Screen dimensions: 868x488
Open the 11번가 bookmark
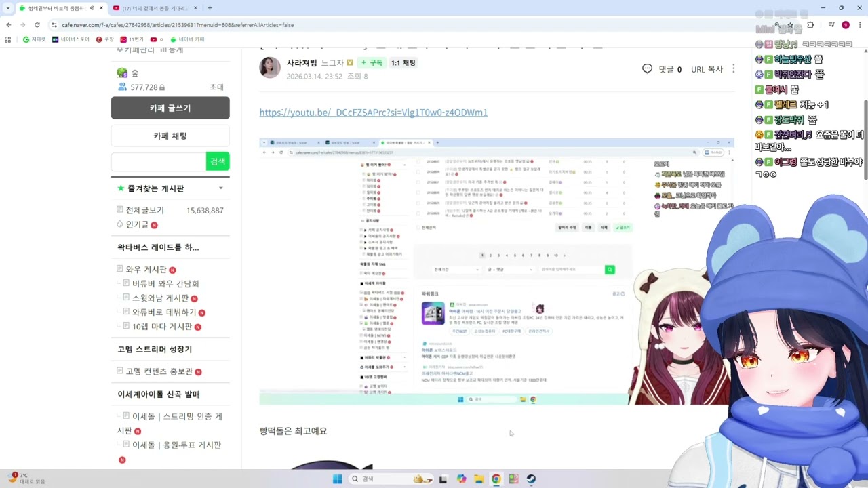click(132, 39)
